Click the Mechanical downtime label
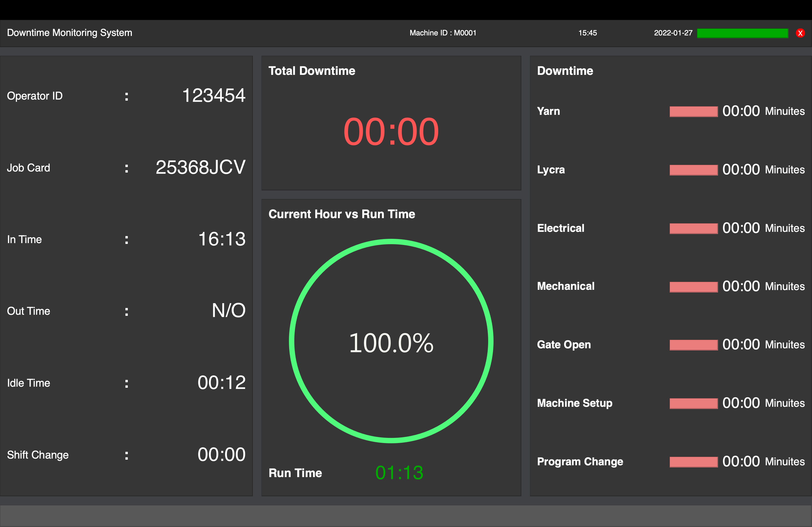This screenshot has width=812, height=527. click(x=566, y=286)
